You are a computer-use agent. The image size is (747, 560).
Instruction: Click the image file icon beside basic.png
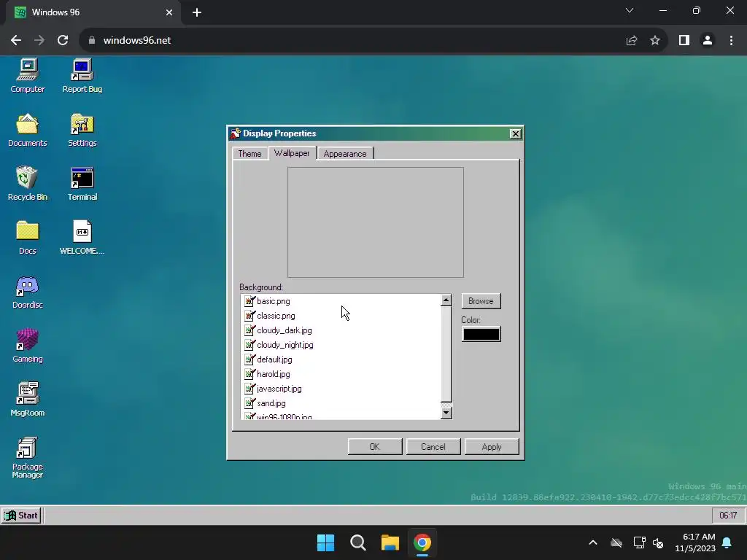click(x=249, y=301)
